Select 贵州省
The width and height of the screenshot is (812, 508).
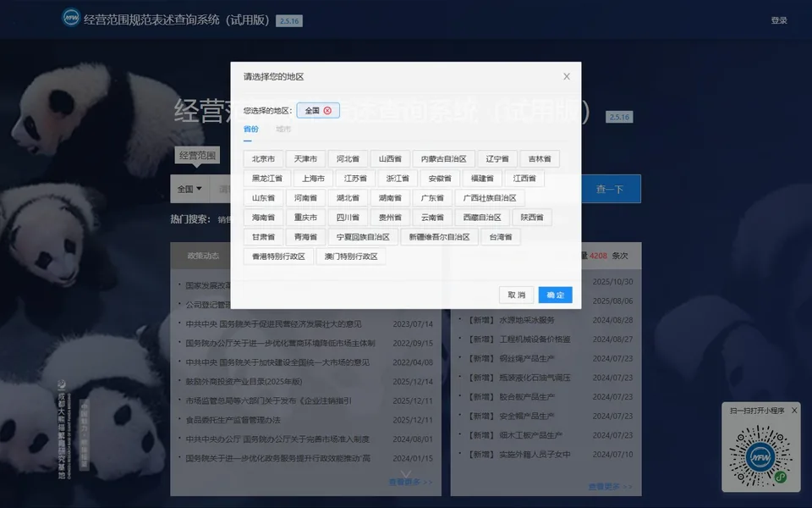pos(390,218)
